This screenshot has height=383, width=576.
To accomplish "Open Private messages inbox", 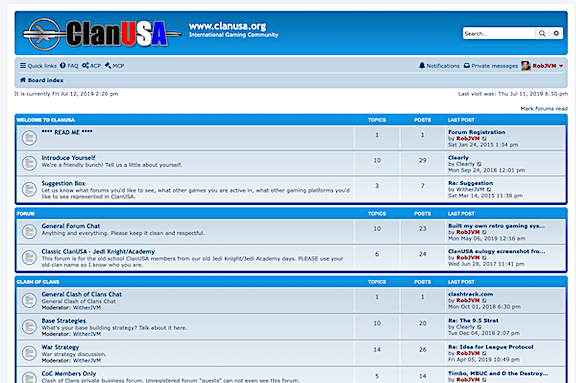I will [x=491, y=66].
